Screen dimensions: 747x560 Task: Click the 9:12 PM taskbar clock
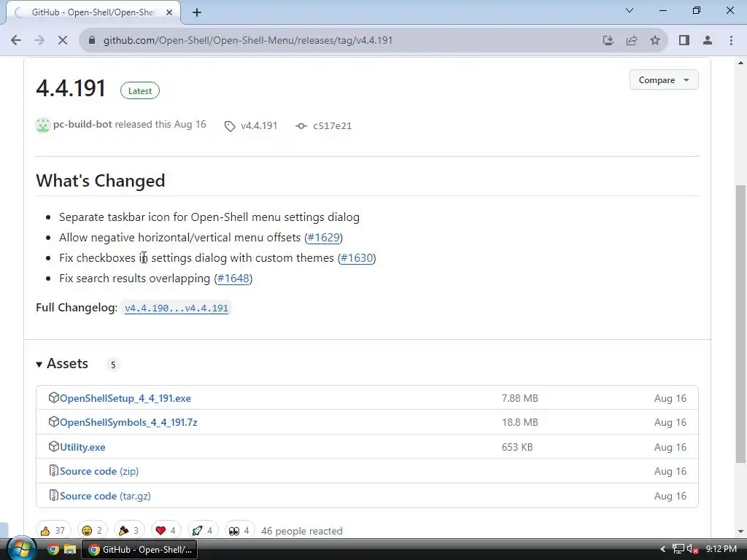pos(721,549)
